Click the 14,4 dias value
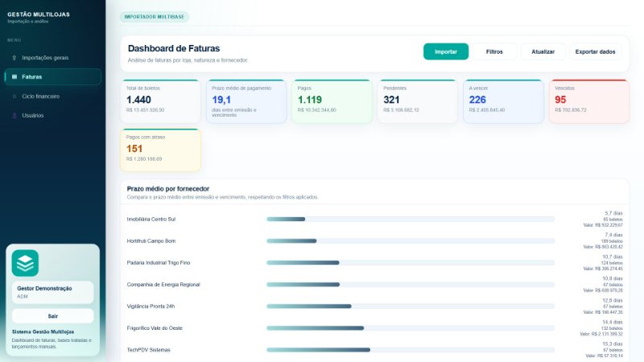The width and height of the screenshot is (644, 362). pos(613,323)
